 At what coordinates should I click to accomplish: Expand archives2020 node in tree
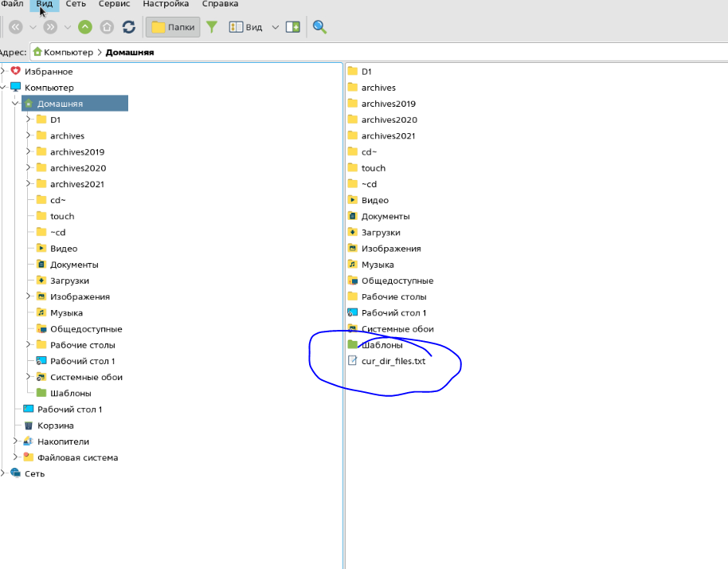29,167
